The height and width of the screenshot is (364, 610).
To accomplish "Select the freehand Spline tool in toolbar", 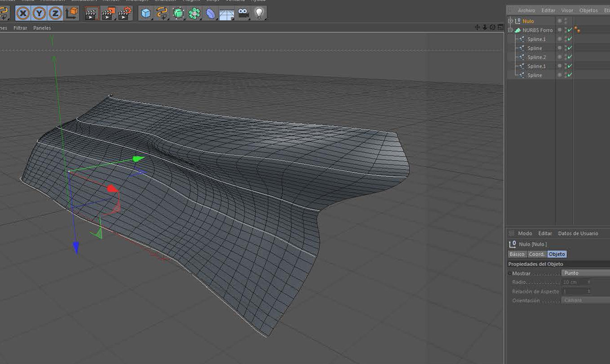I will pos(162,14).
